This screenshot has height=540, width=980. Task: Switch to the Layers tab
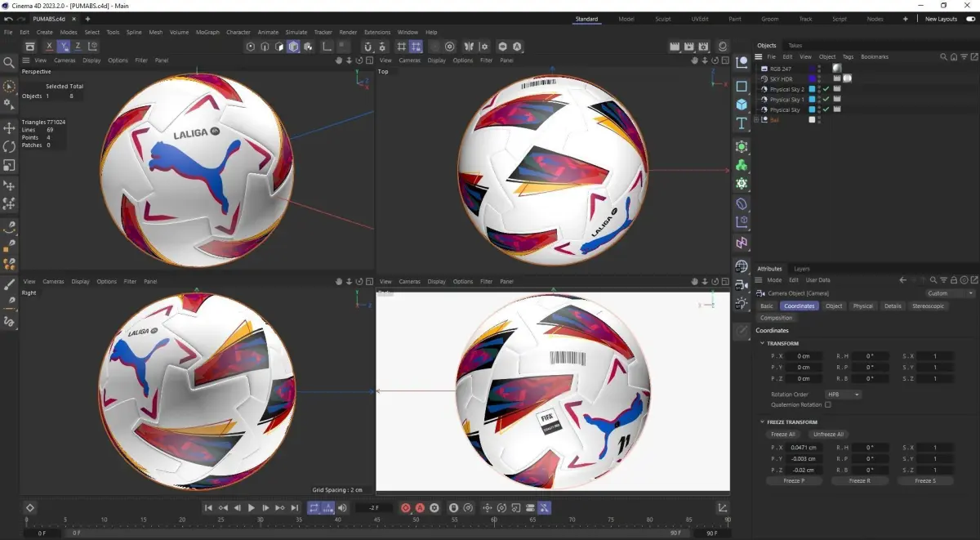(x=802, y=269)
